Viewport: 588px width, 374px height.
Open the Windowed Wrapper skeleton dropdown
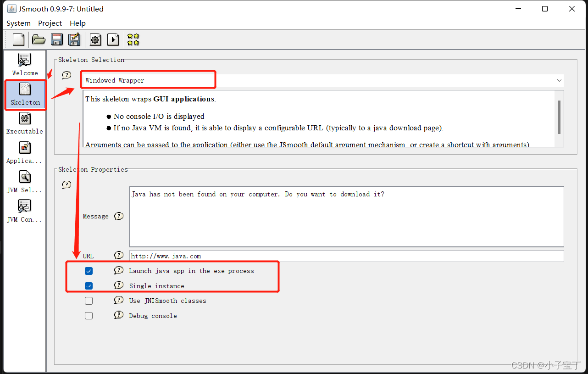click(323, 80)
